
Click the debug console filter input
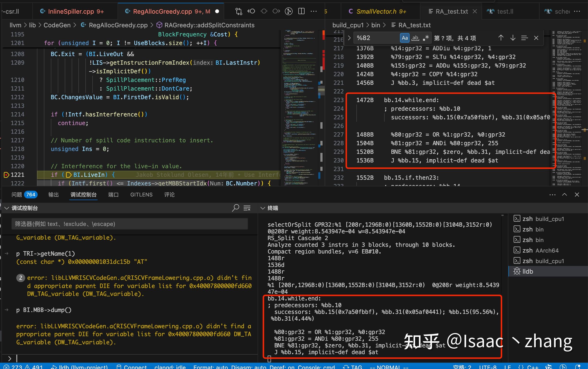[129, 224]
